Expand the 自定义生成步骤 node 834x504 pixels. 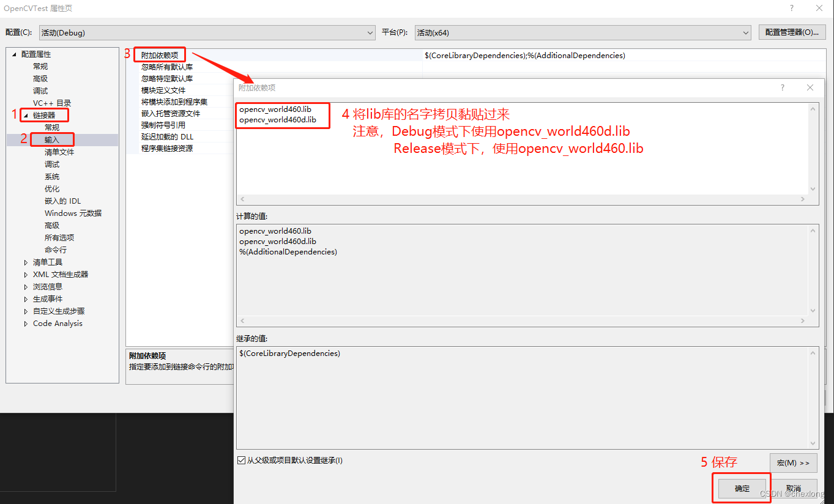26,311
